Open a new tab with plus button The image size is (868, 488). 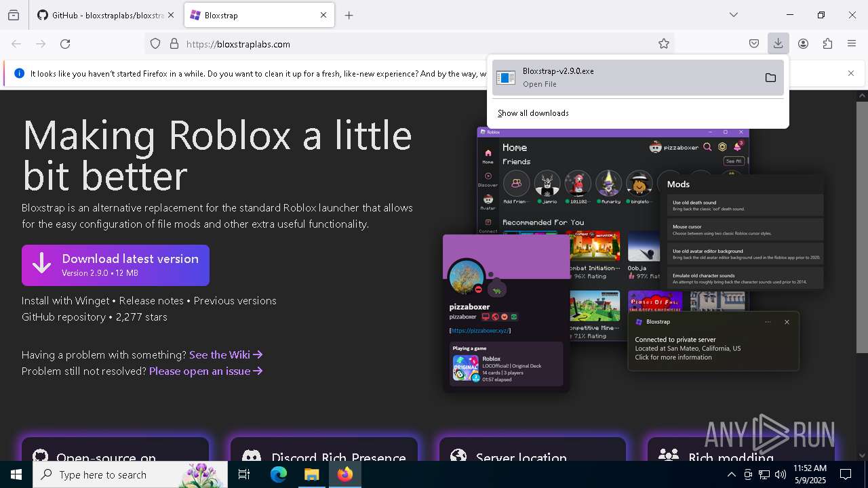349,15
